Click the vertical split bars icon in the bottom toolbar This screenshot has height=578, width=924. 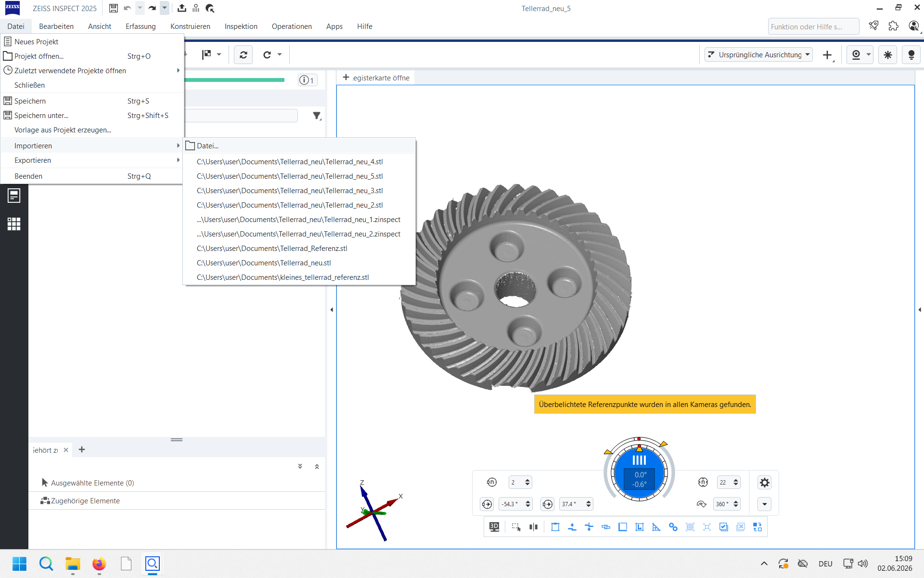pyautogui.click(x=533, y=527)
